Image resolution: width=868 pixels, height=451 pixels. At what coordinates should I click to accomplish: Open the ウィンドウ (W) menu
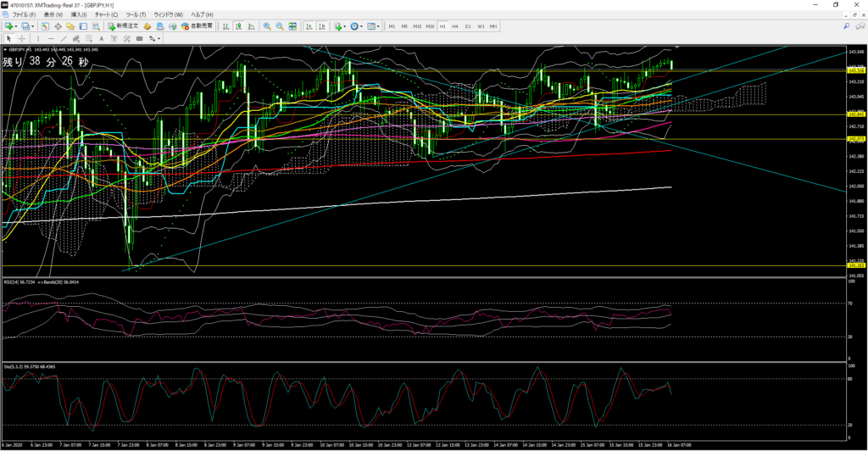(x=169, y=15)
